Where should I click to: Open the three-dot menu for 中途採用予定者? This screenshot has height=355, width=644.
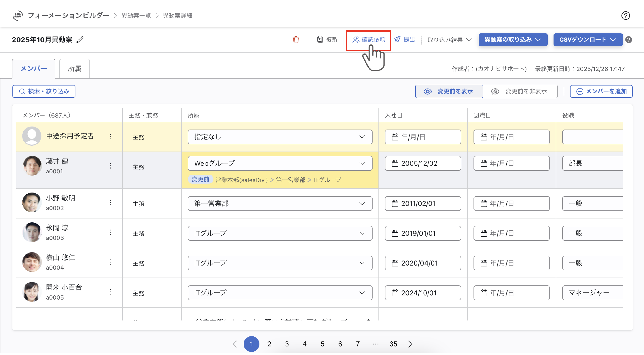coord(110,137)
